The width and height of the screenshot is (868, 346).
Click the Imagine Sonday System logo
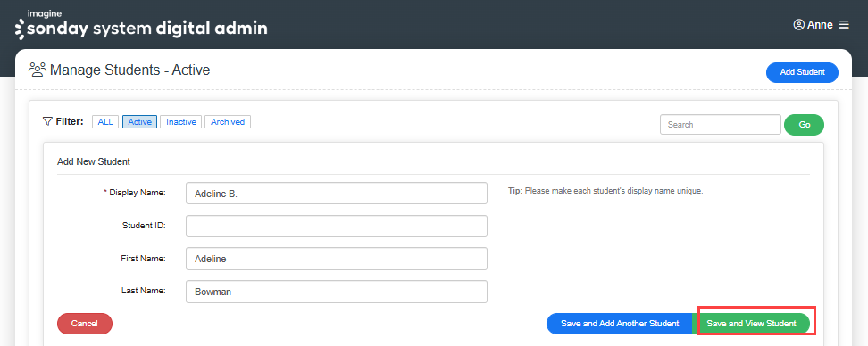tap(141, 25)
